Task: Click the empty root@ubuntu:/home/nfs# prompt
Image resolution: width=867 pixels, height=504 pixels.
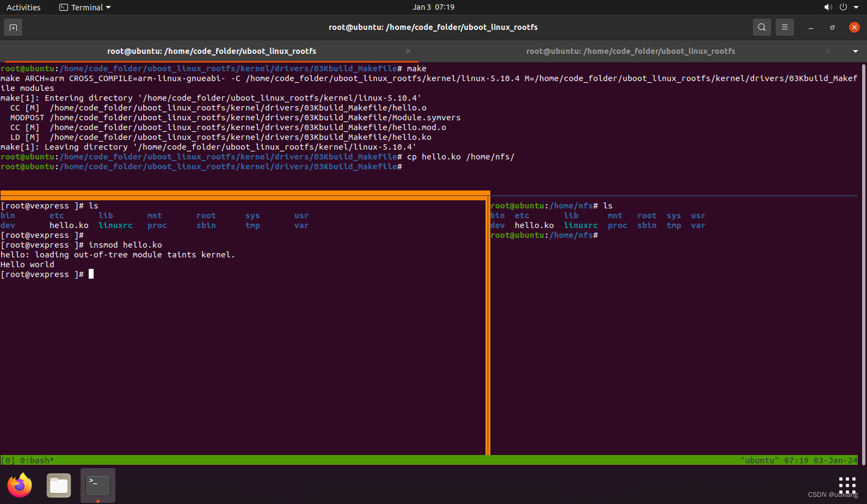Action: 544,235
